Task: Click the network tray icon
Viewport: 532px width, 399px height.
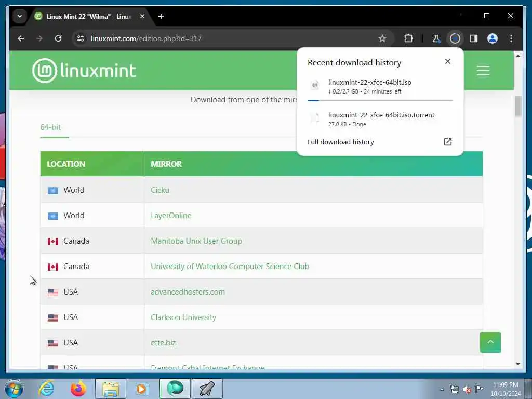Action: (454, 389)
